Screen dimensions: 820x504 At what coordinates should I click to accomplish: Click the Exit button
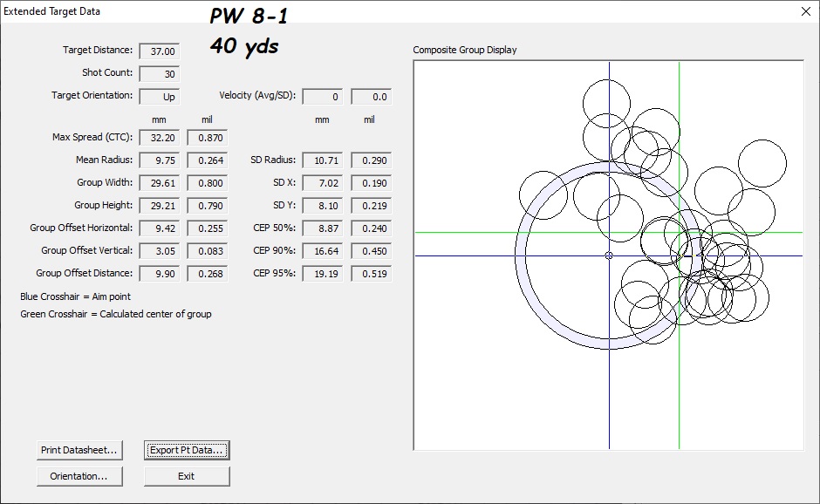click(x=187, y=476)
